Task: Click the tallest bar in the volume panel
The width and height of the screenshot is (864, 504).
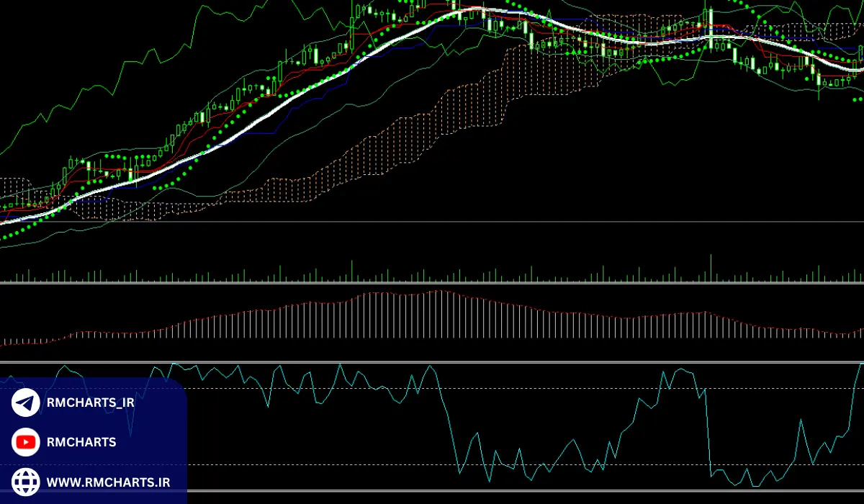Action: pos(711,267)
